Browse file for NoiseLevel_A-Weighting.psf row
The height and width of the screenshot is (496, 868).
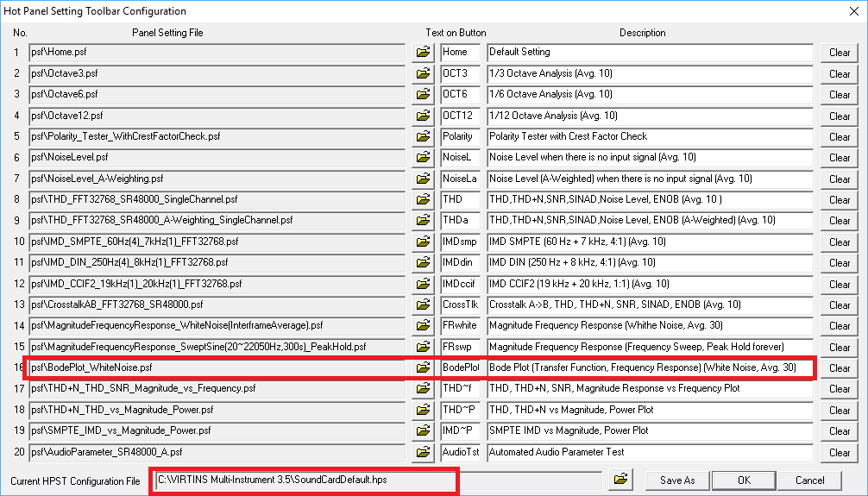pyautogui.click(x=423, y=179)
